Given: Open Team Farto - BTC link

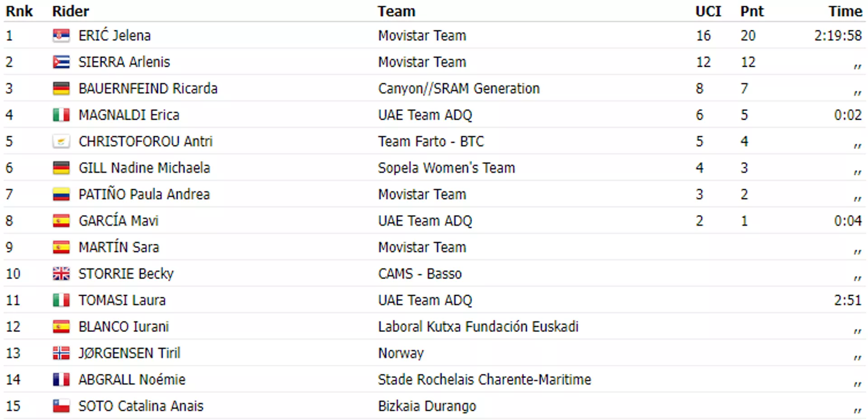Looking at the screenshot, I should pyautogui.click(x=431, y=141).
